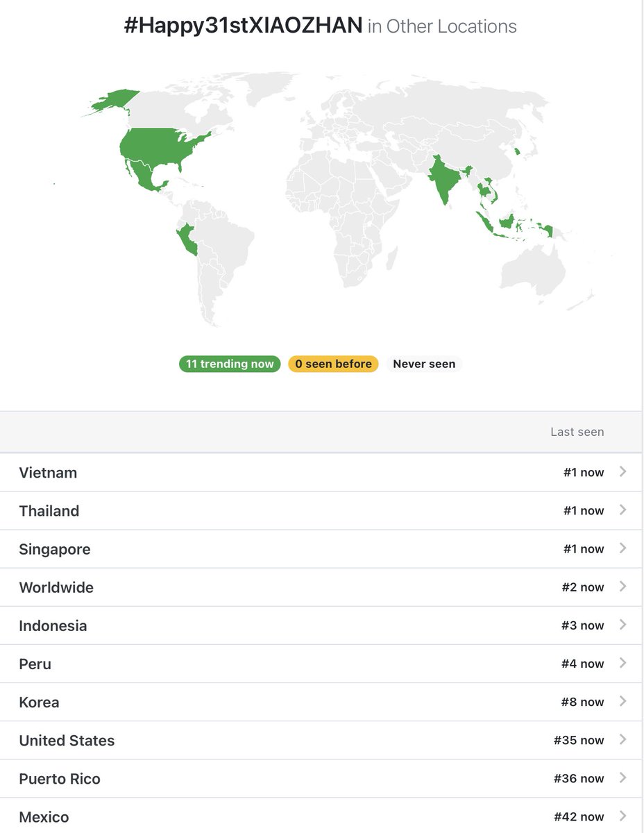Open the Vietnam location name link

(48, 473)
